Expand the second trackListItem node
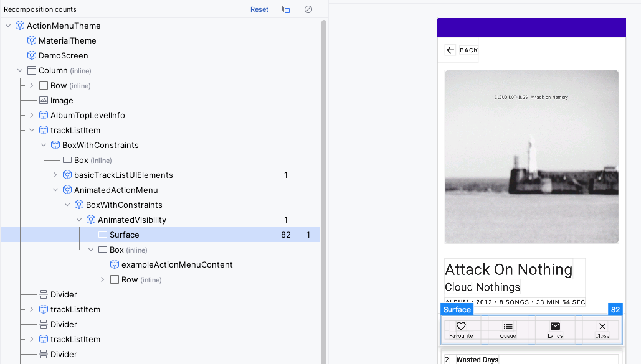This screenshot has width=641, height=364. (x=32, y=309)
